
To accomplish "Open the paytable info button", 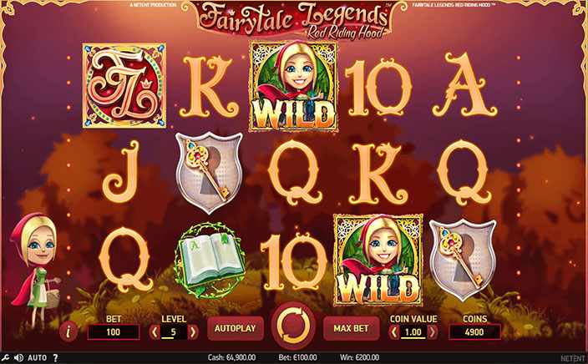I will click(68, 331).
